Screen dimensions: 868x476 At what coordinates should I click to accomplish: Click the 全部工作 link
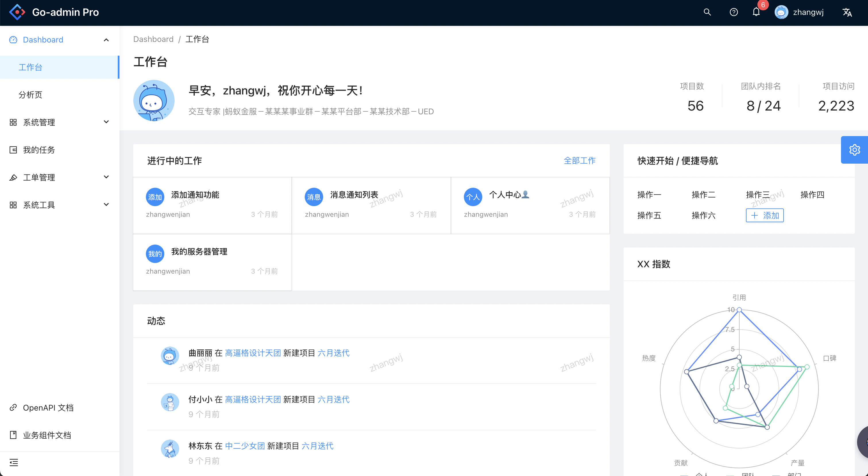pyautogui.click(x=580, y=161)
